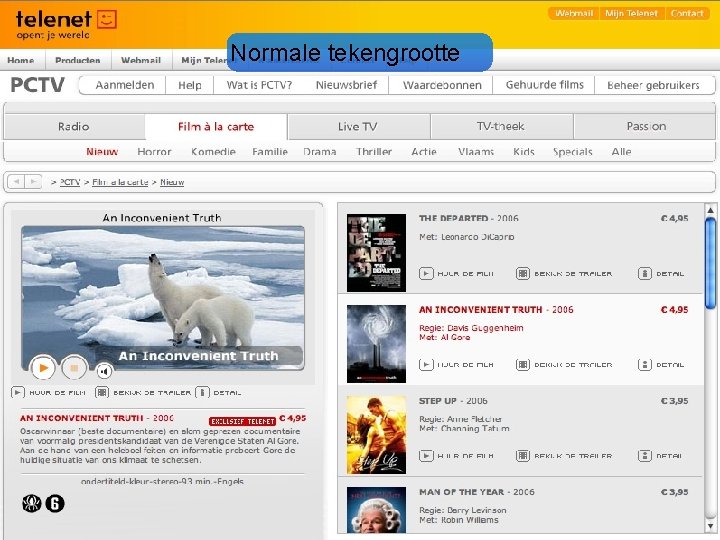Screen dimensions: 720x540
Task: Stop the video player playback
Action: point(74,368)
